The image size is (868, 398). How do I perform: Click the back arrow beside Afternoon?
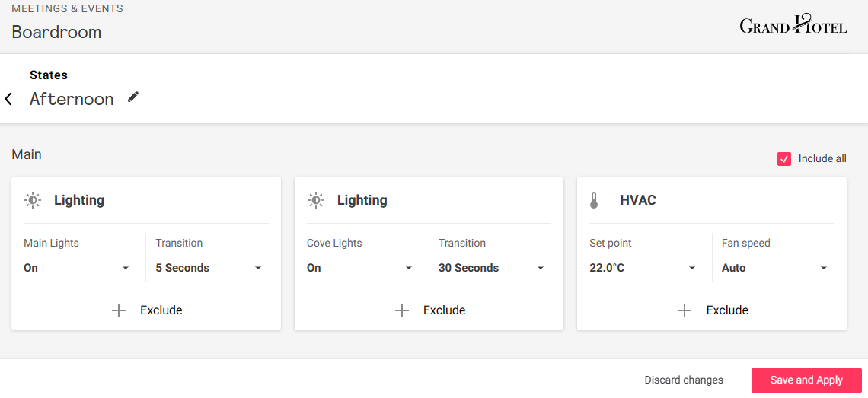tap(8, 99)
